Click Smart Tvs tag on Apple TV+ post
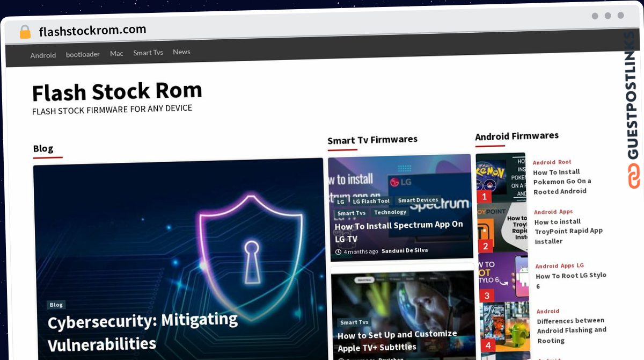Screen dimensions: 644x360 pyautogui.click(x=354, y=322)
